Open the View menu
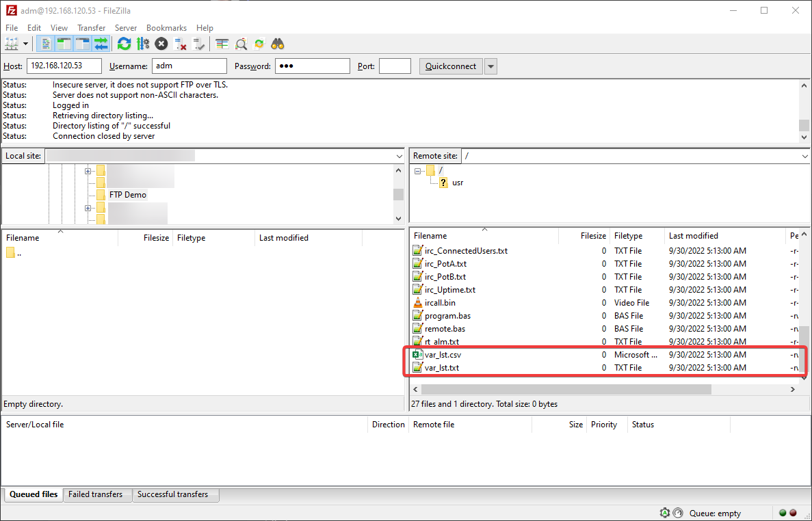The width and height of the screenshot is (812, 521). (59, 28)
